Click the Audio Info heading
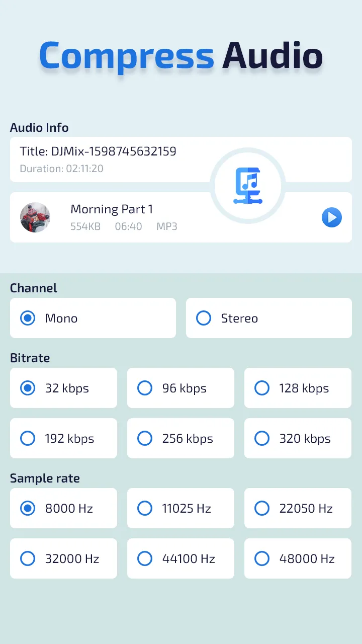Viewport: 362px width, 644px height. [x=39, y=127]
